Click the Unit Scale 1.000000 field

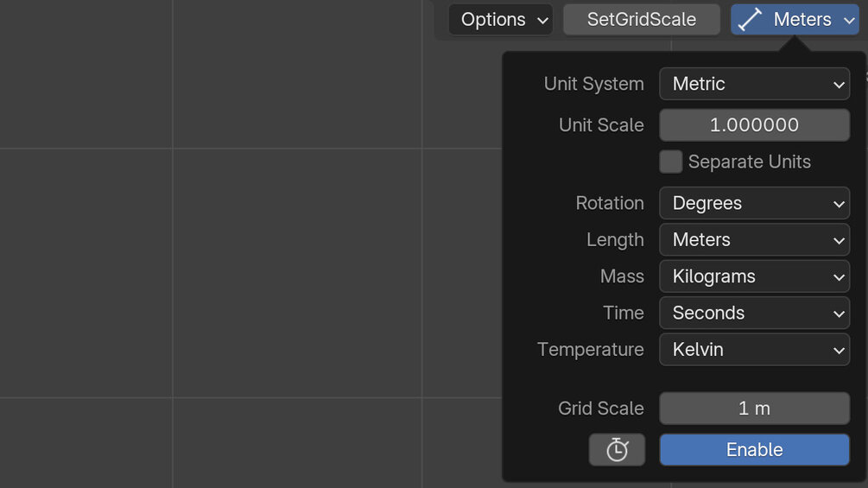(x=754, y=125)
